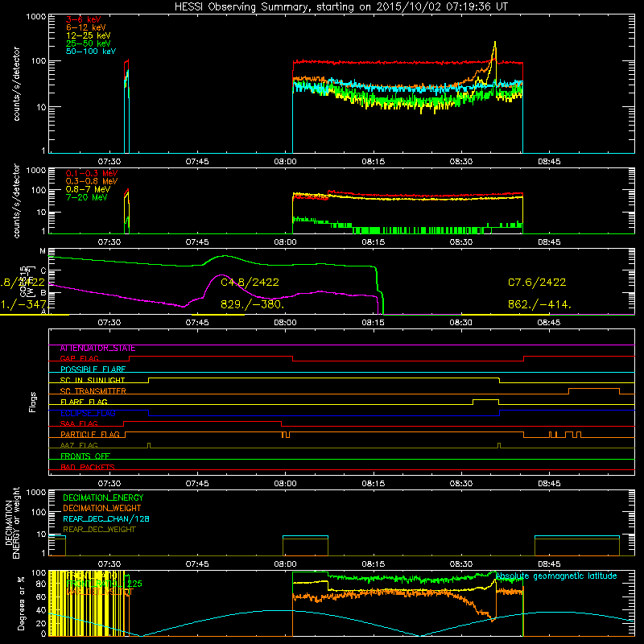Image resolution: width=644 pixels, height=644 pixels.
Task: Click the magenta GOES curve peak near 07:49
Action: click(222, 275)
